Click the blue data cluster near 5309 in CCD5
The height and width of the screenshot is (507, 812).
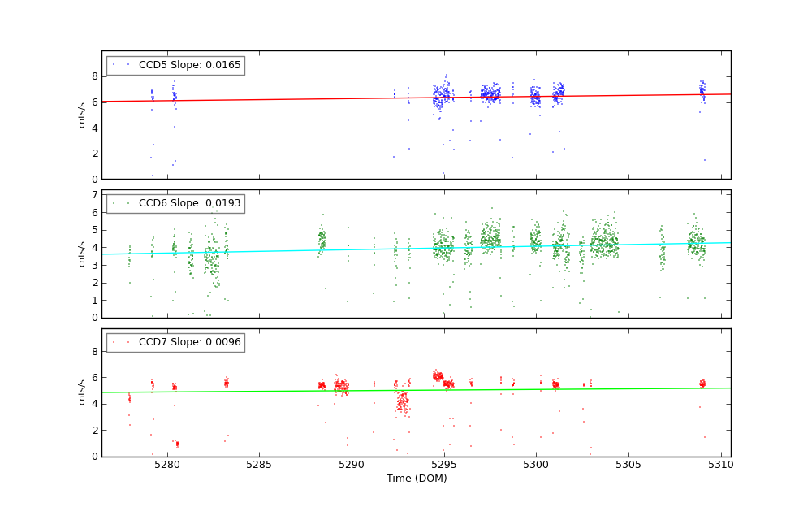pos(702,89)
